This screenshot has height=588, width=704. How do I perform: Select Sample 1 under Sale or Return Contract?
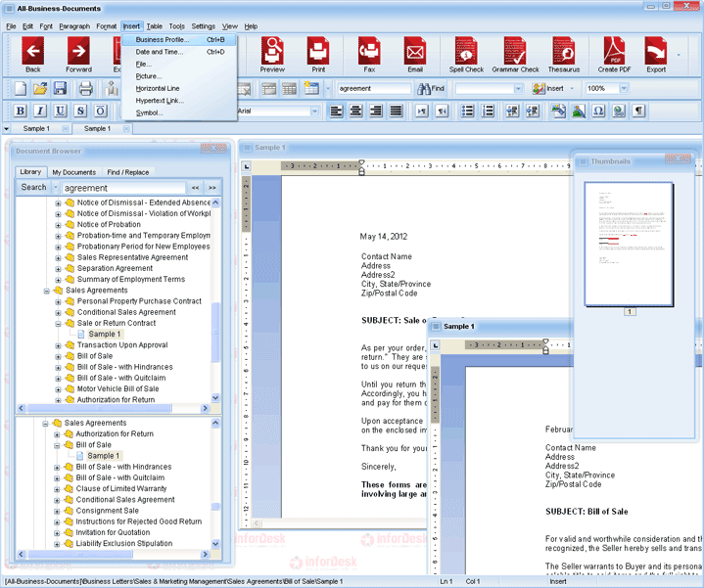(x=104, y=335)
